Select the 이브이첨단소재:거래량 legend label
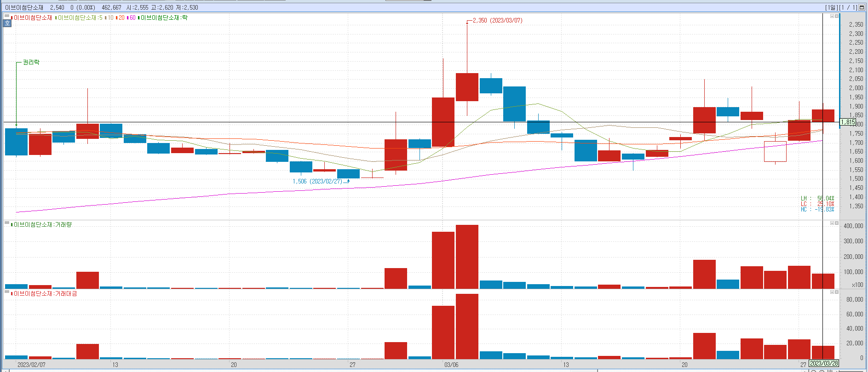Image resolution: width=868 pixels, height=372 pixels. tap(42, 225)
